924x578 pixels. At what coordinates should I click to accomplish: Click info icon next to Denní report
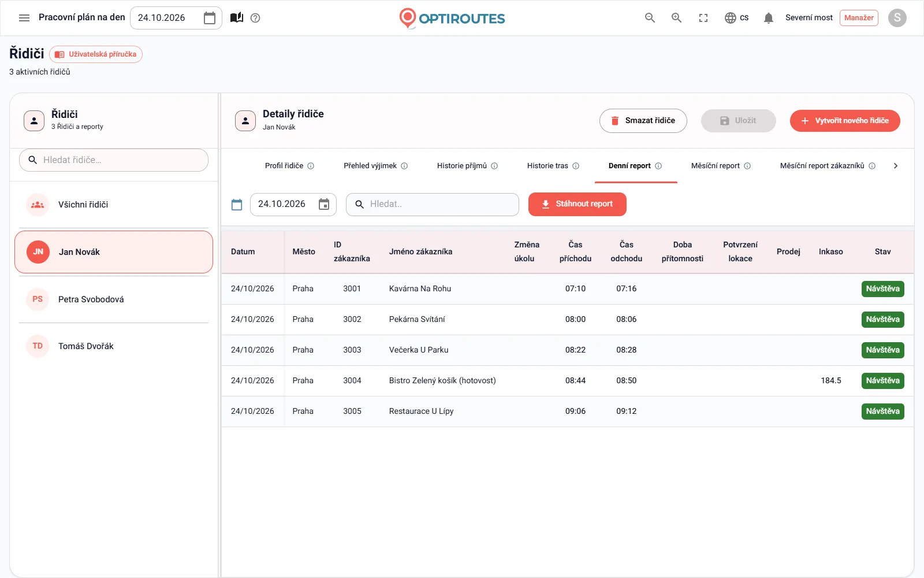click(658, 166)
